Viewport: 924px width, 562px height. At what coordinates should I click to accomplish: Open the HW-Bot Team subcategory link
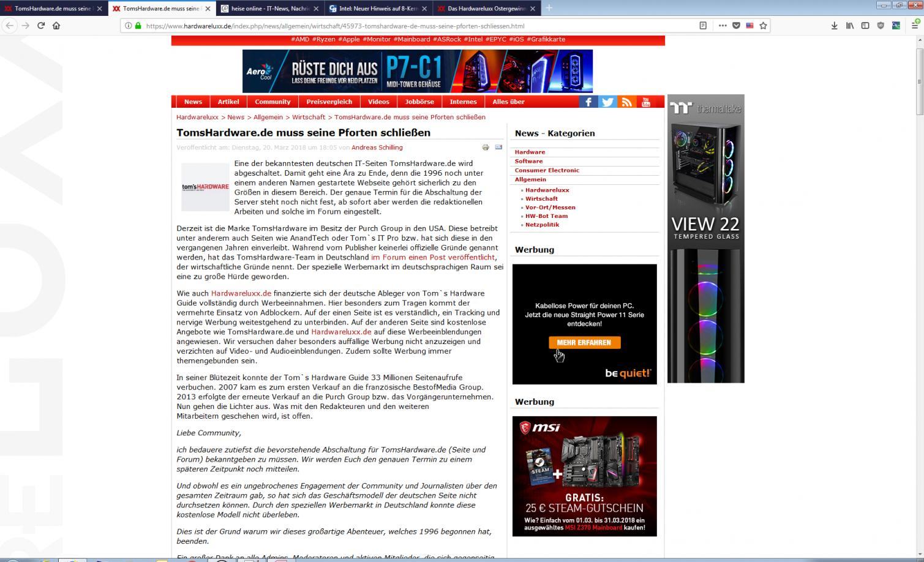click(x=546, y=216)
